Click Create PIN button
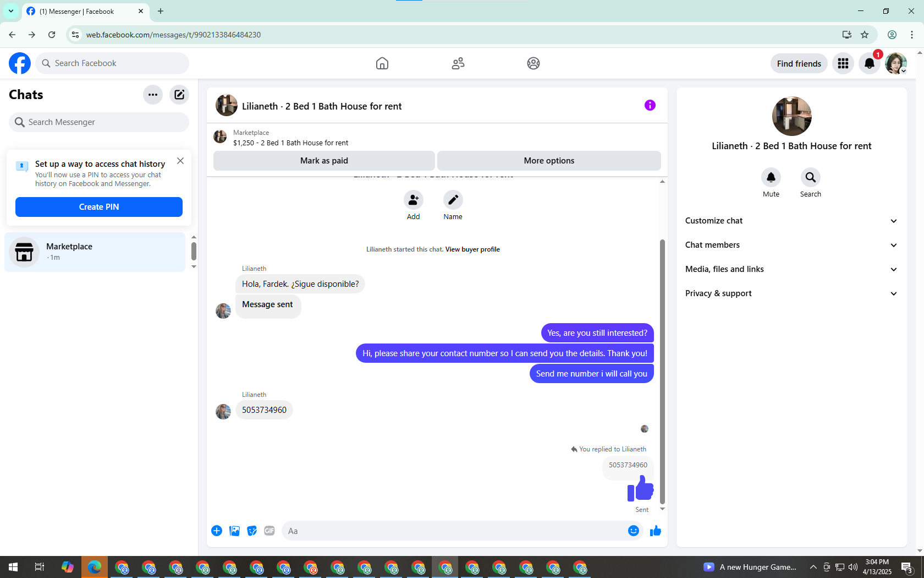This screenshot has width=924, height=578. click(99, 207)
